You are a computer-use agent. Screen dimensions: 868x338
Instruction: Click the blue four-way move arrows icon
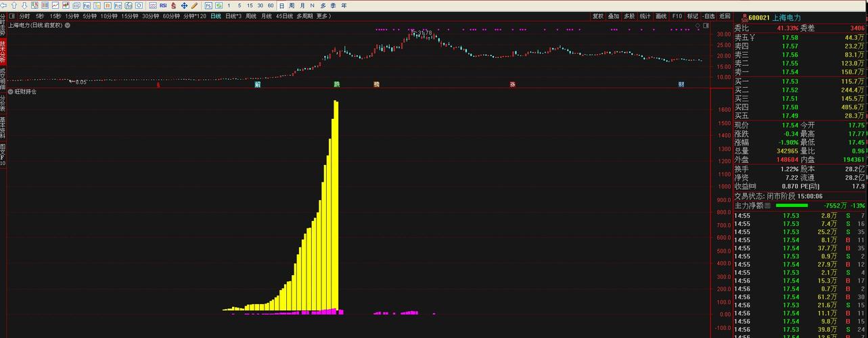tap(184, 5)
